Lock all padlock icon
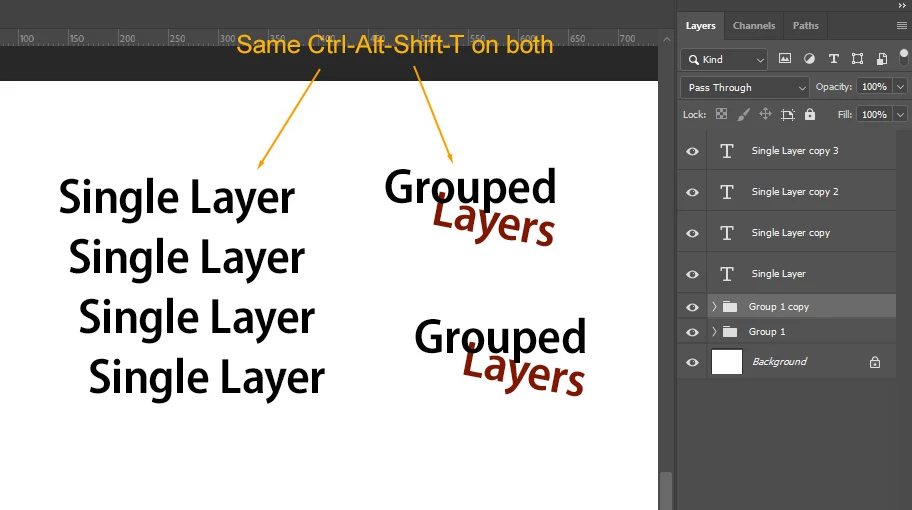 point(810,114)
